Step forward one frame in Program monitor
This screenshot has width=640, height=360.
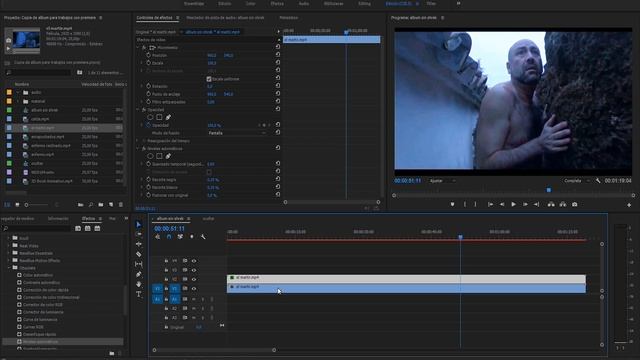pos(525,204)
